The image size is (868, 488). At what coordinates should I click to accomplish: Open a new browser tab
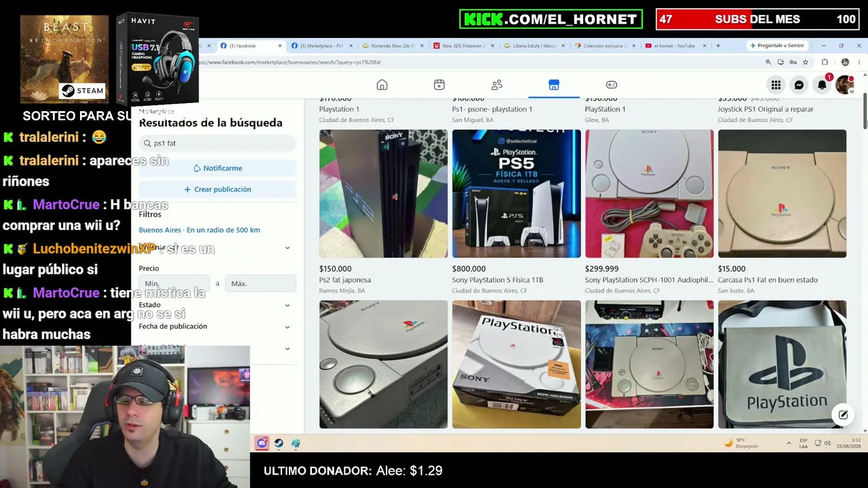click(x=718, y=45)
